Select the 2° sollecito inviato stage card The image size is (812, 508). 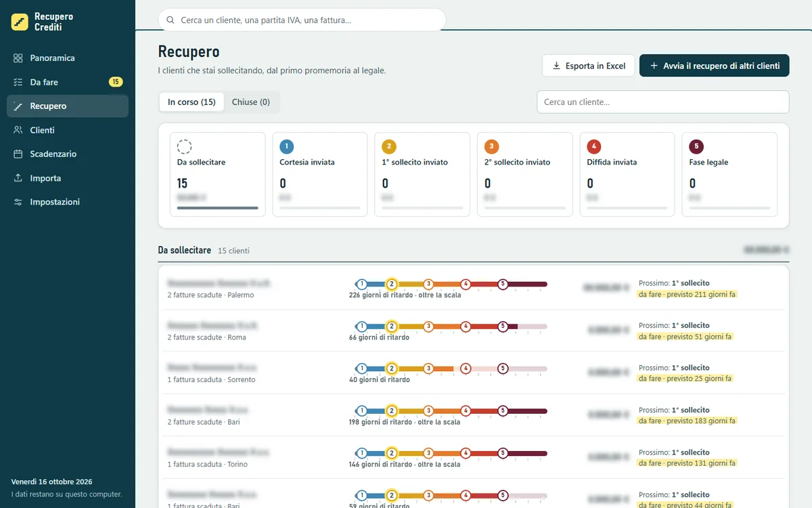[x=524, y=175]
